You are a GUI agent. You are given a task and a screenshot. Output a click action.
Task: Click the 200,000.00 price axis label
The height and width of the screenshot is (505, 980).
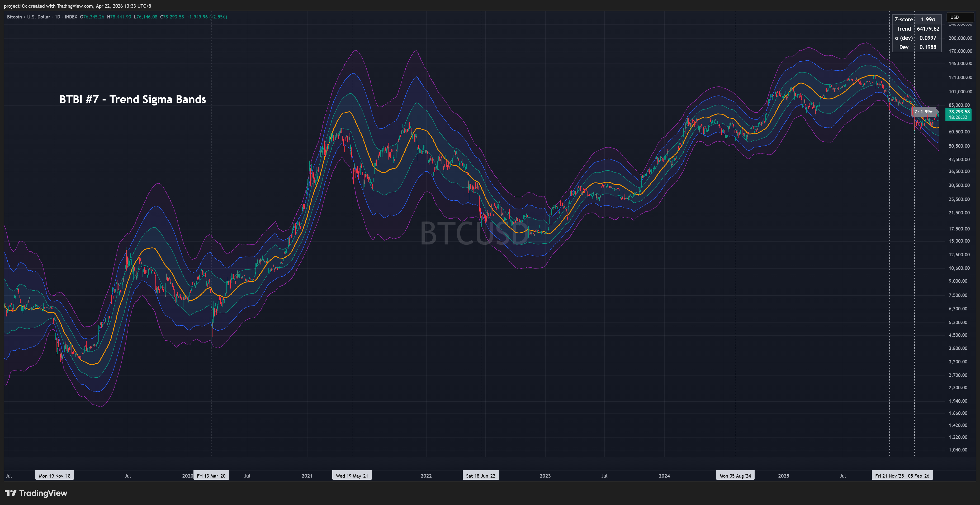click(960, 38)
